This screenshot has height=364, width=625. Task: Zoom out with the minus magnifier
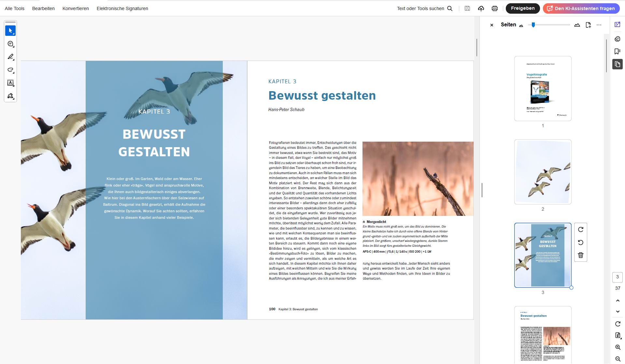[x=618, y=359]
